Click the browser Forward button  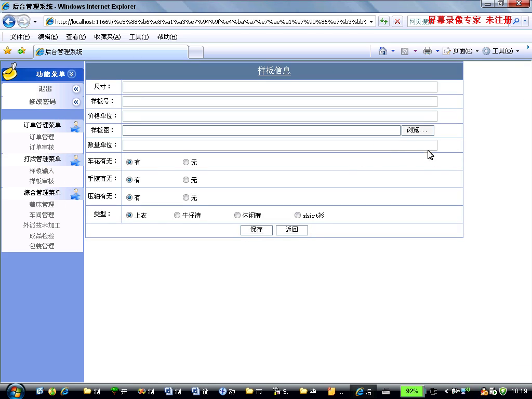click(23, 22)
